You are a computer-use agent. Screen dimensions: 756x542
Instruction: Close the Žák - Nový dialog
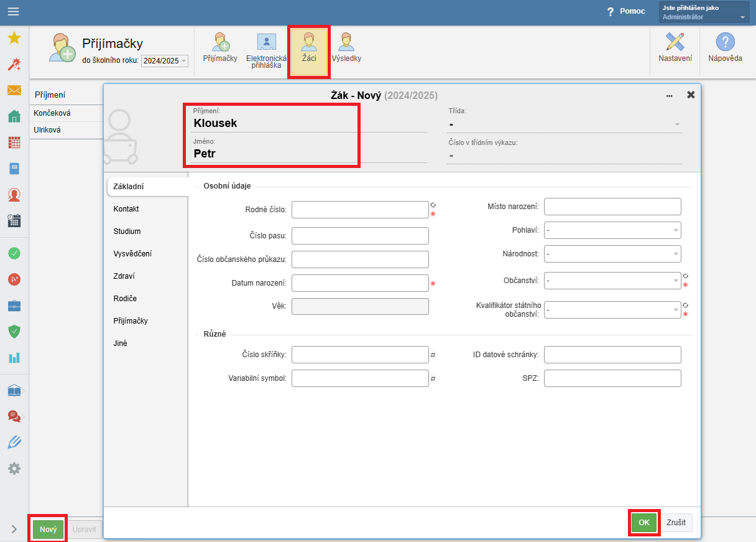click(691, 95)
